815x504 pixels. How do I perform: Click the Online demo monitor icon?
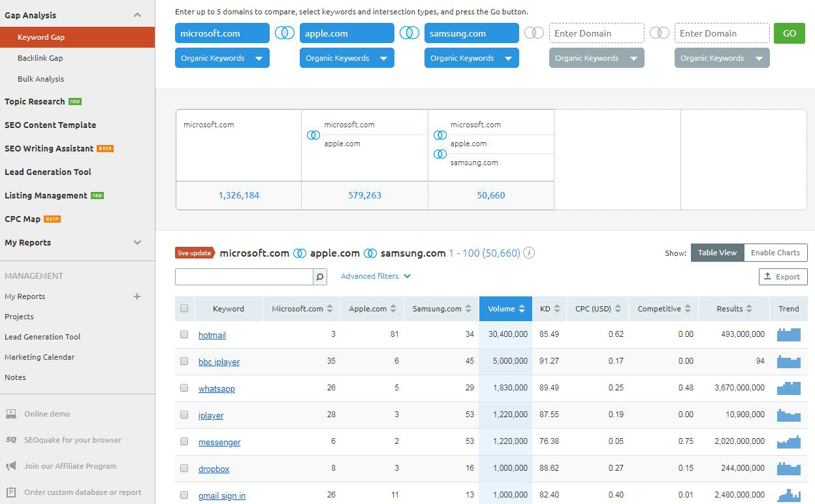click(x=11, y=414)
